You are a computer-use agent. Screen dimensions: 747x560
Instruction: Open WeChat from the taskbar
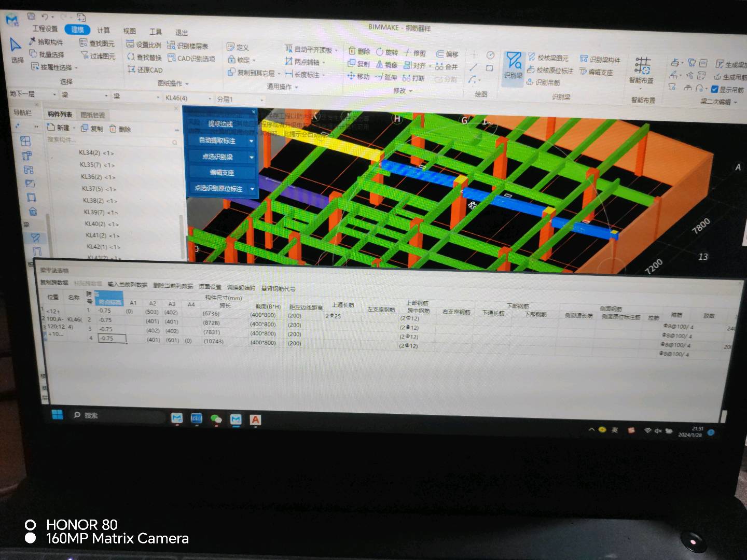[216, 419]
